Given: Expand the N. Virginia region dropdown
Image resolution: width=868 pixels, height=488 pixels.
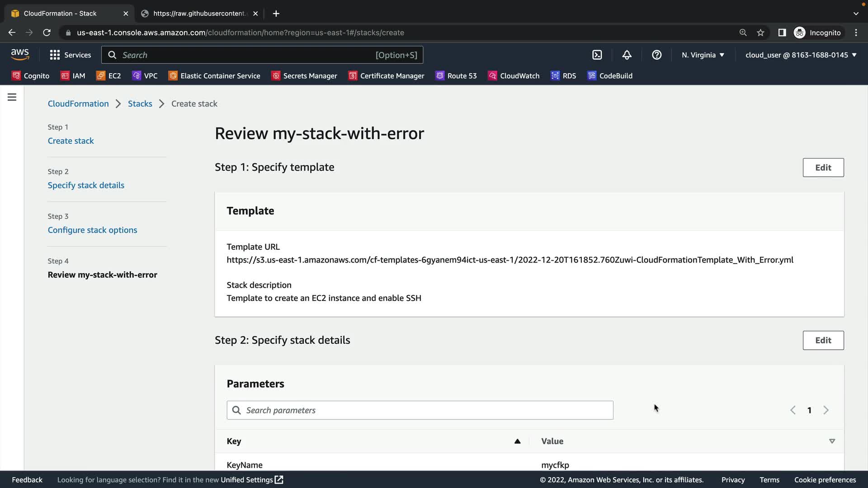Looking at the screenshot, I should 703,55.
